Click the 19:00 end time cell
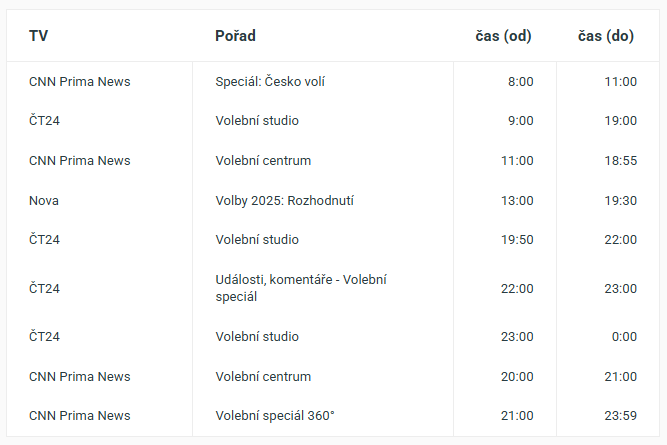 point(620,120)
